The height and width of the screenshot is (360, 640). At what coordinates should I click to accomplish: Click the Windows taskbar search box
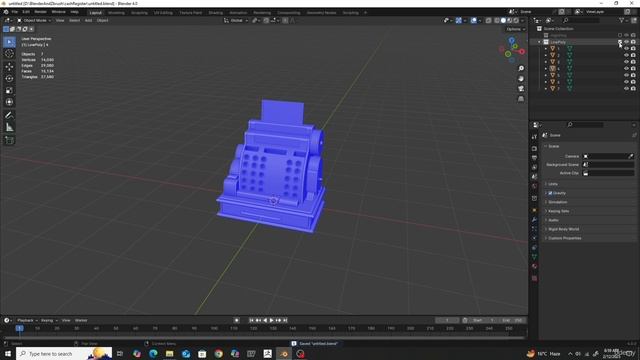click(x=64, y=353)
